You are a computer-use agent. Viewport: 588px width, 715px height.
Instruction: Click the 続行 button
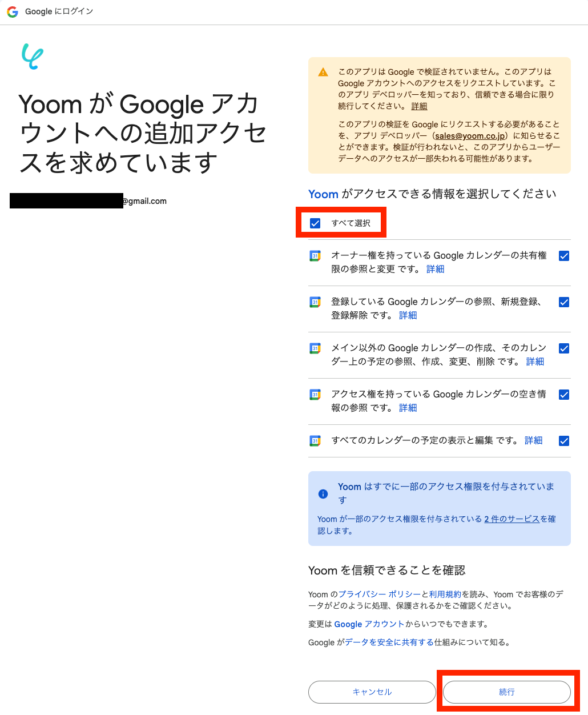[x=507, y=692]
